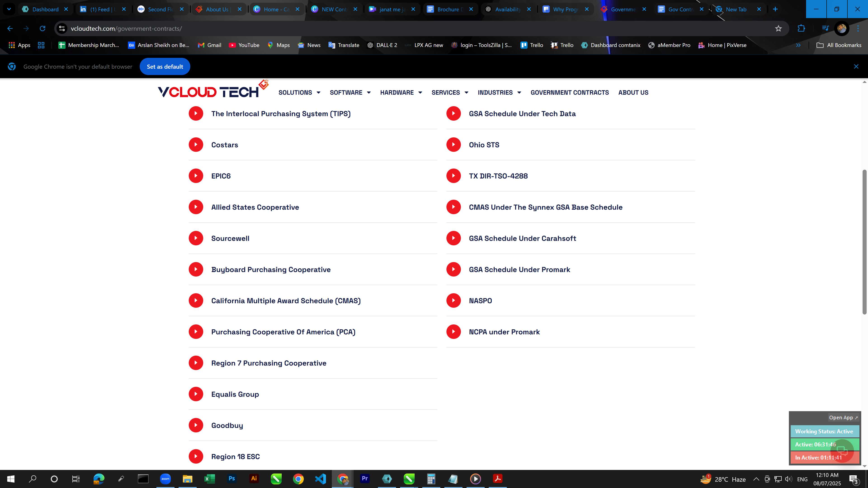Open YouTube bookmark
Image resolution: width=868 pixels, height=488 pixels.
click(244, 45)
